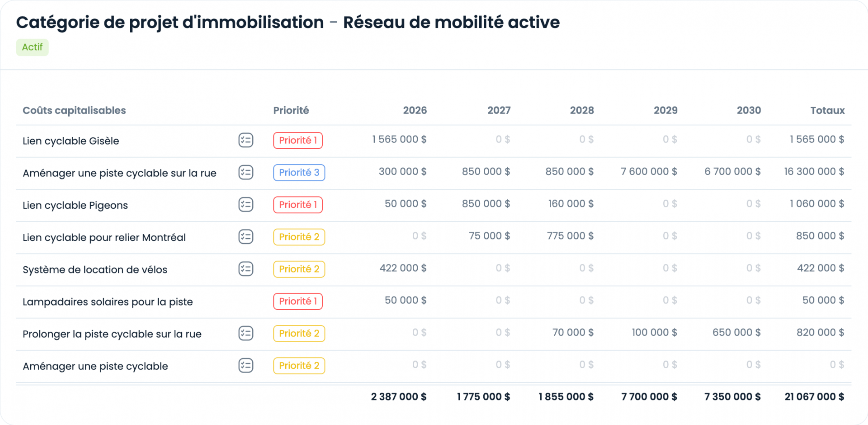Select Priorité 2 badge for Système de location de vélos
The height and width of the screenshot is (425, 868).
[x=299, y=269]
